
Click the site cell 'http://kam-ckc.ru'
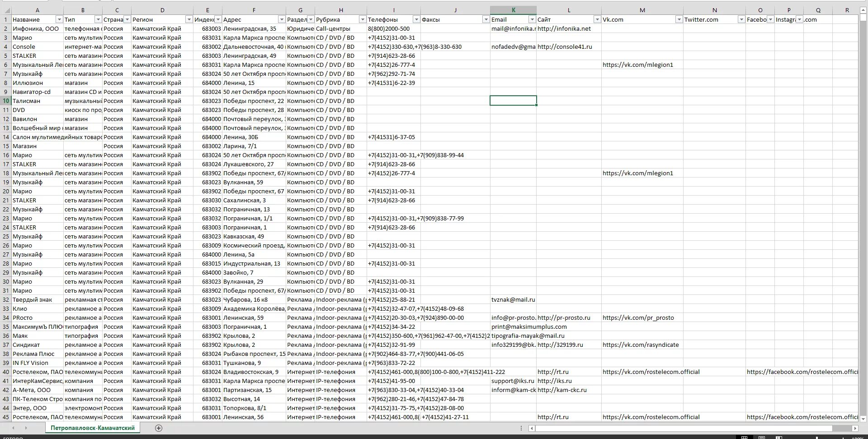(x=569, y=390)
